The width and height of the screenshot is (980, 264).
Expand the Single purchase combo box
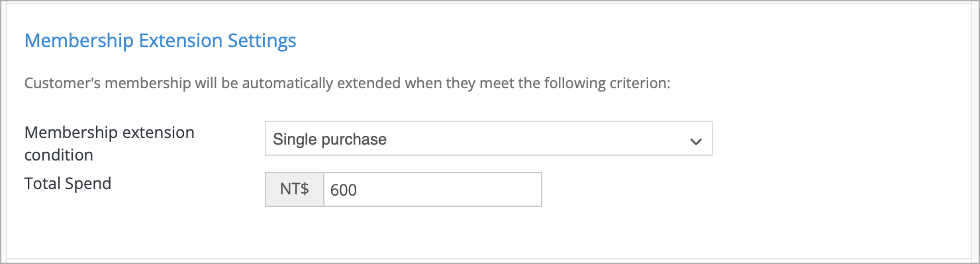tap(489, 139)
